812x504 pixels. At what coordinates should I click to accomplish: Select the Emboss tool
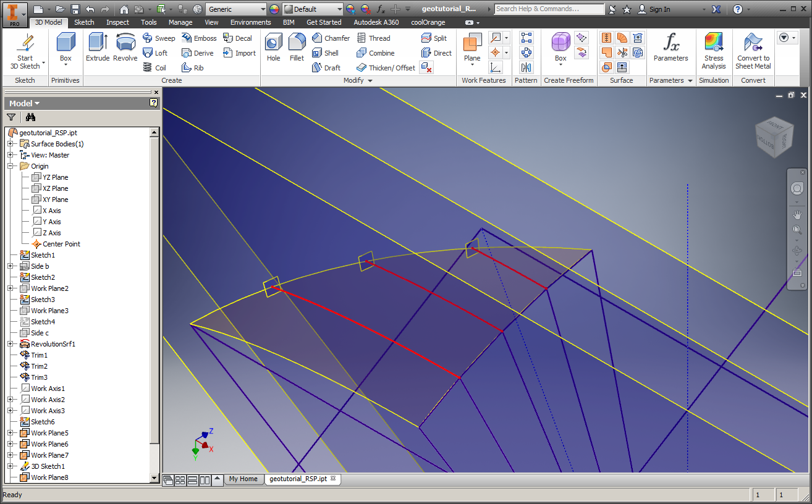[199, 38]
